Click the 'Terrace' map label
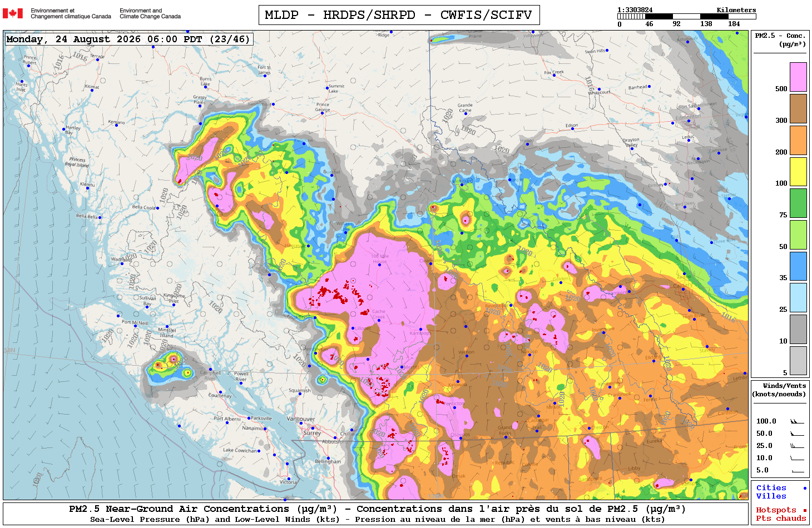 point(97,57)
